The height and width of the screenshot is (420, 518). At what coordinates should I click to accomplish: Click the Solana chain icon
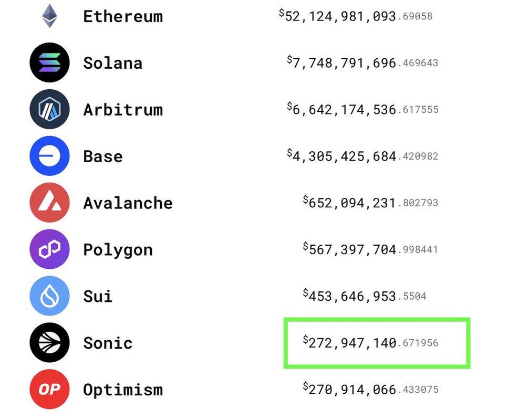[x=49, y=63]
